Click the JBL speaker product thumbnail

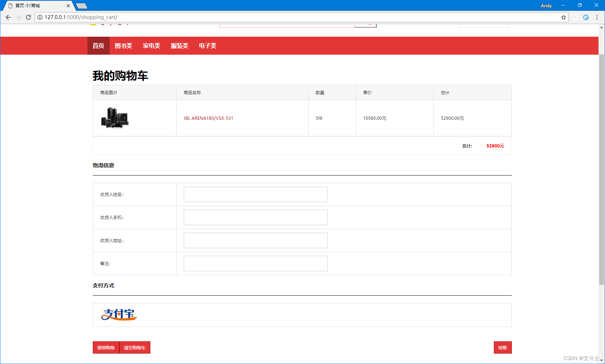click(115, 118)
